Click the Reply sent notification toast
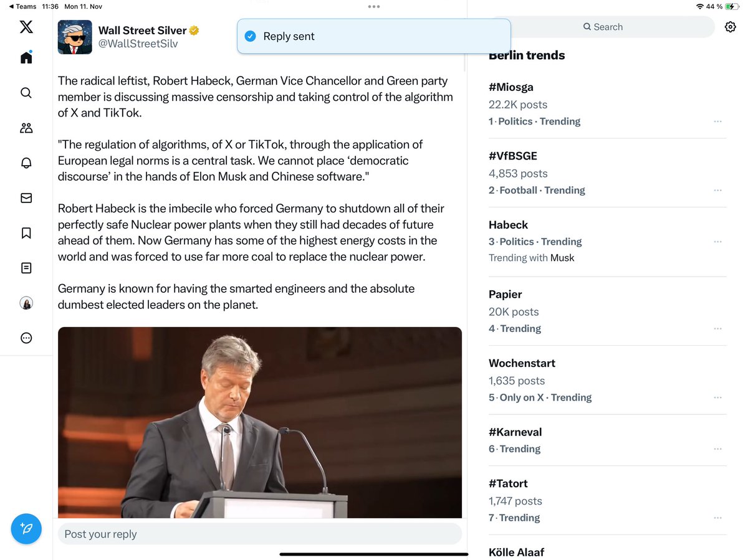 (x=374, y=36)
